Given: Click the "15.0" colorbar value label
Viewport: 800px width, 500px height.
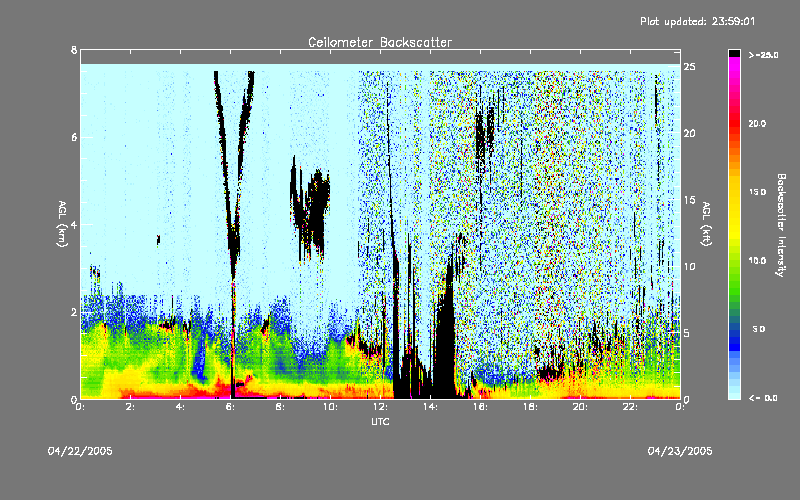Looking at the screenshot, I should (x=757, y=192).
